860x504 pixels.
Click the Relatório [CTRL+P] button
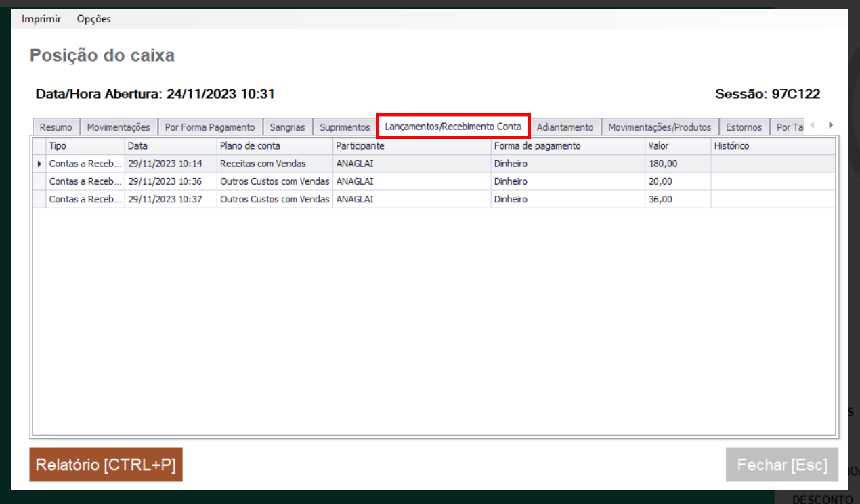coord(106,465)
